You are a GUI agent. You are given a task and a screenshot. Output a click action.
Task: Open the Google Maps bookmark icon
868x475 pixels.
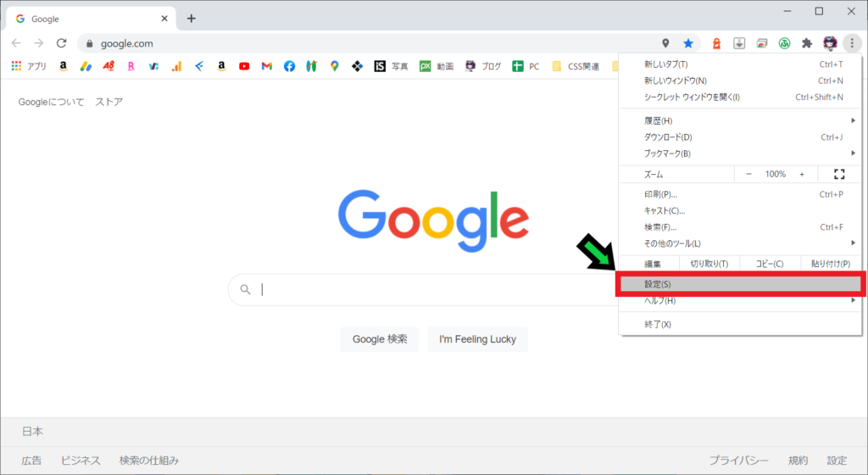(x=335, y=66)
